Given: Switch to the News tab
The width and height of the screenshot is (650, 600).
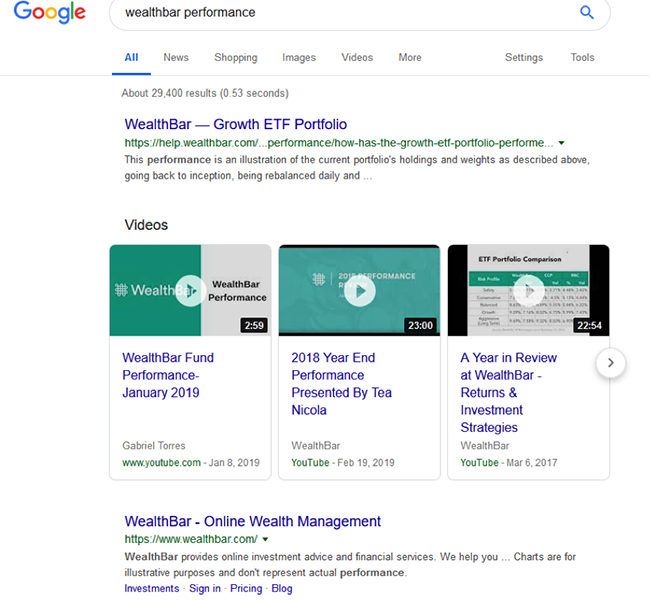Looking at the screenshot, I should (x=176, y=58).
